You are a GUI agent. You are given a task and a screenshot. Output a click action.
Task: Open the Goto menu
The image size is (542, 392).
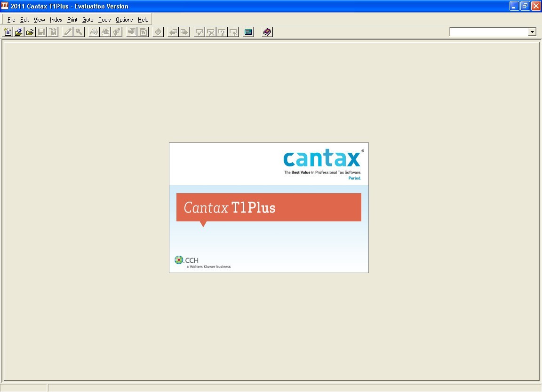pyautogui.click(x=88, y=20)
